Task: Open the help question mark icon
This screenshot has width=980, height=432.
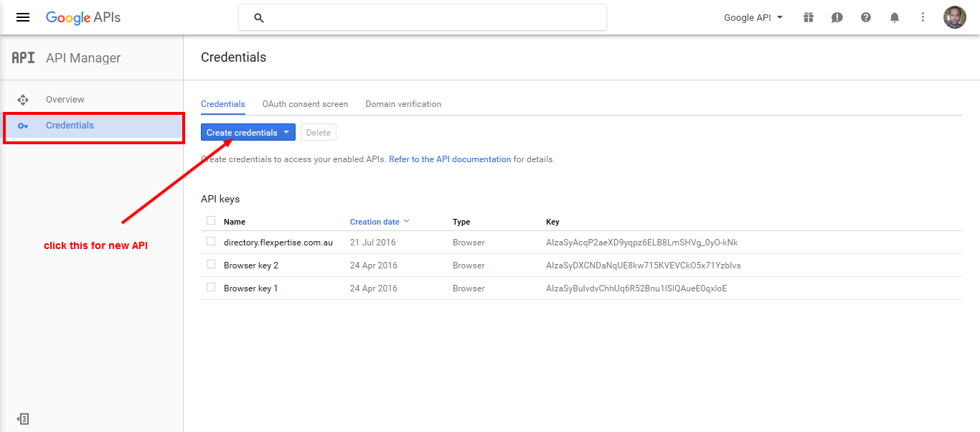Action: point(866,17)
